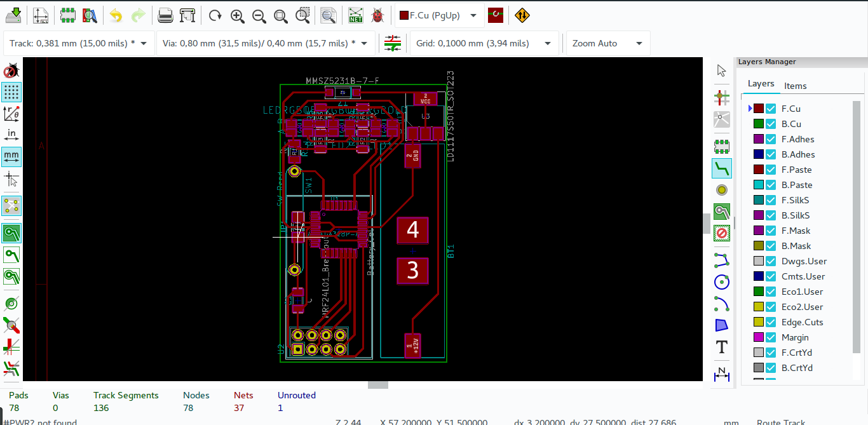Toggle board ratsnest display
The height and width of the screenshot is (425, 868).
point(11,206)
